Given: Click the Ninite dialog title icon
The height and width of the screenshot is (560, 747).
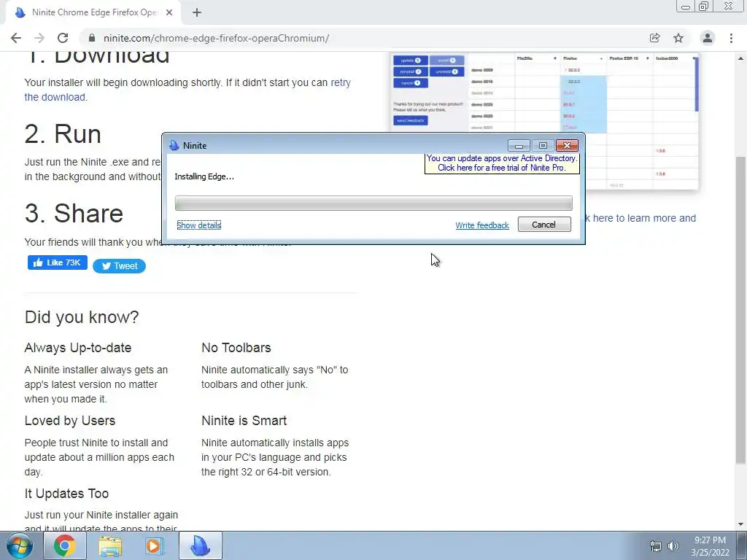Looking at the screenshot, I should coord(174,146).
